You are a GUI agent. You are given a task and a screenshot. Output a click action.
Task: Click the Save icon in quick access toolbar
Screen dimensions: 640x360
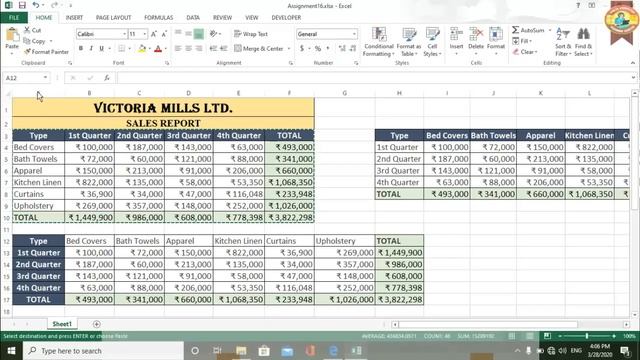(x=22, y=5)
